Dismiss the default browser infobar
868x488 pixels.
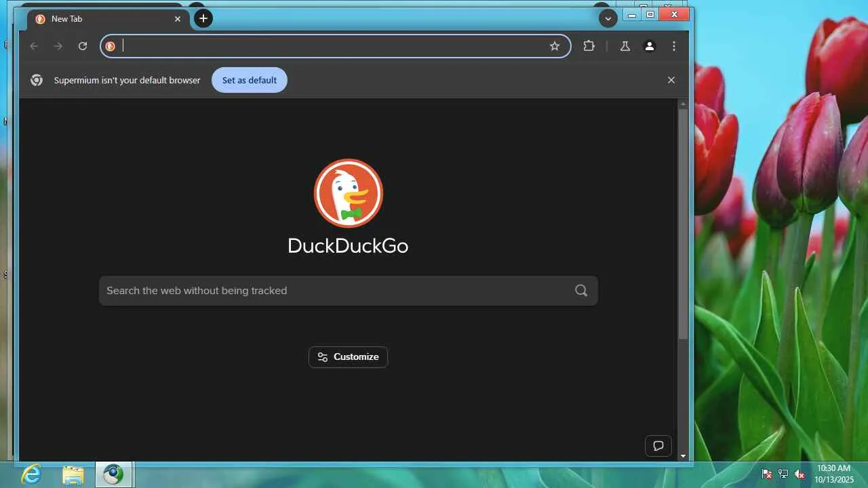[671, 80]
